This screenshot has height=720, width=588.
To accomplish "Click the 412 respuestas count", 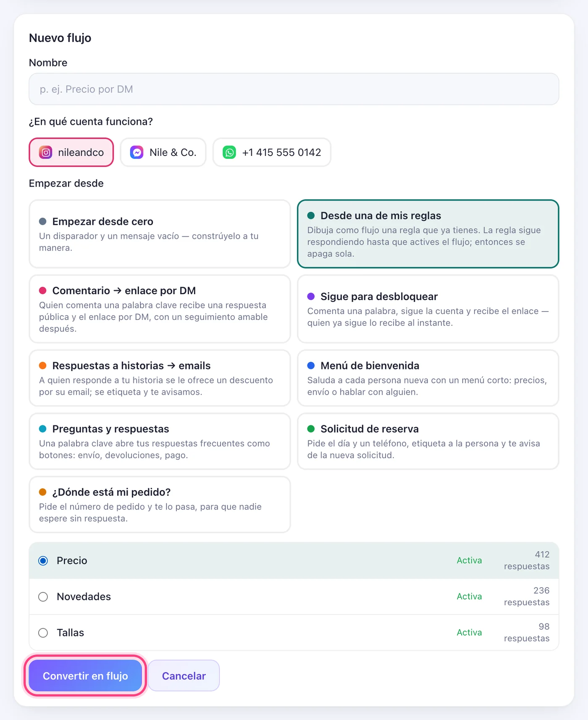I will pyautogui.click(x=527, y=560).
